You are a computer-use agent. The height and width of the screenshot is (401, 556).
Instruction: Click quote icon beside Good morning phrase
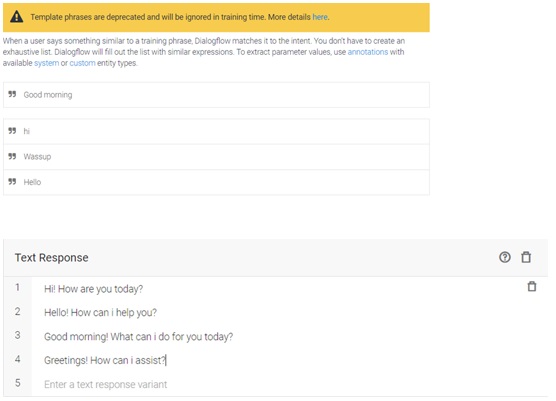[12, 94]
